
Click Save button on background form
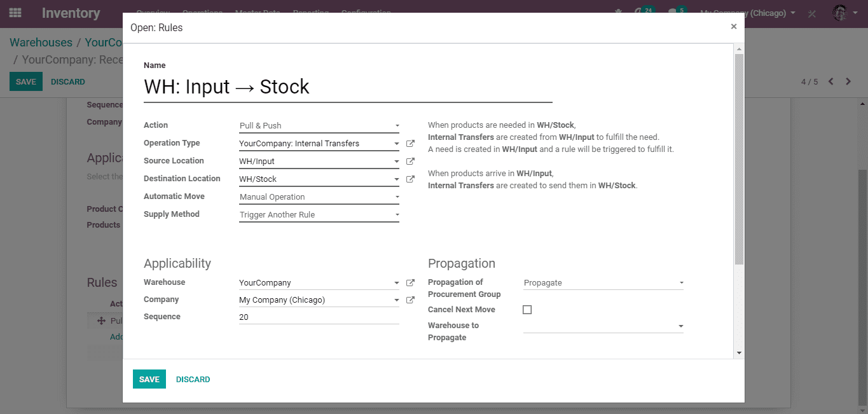(26, 81)
